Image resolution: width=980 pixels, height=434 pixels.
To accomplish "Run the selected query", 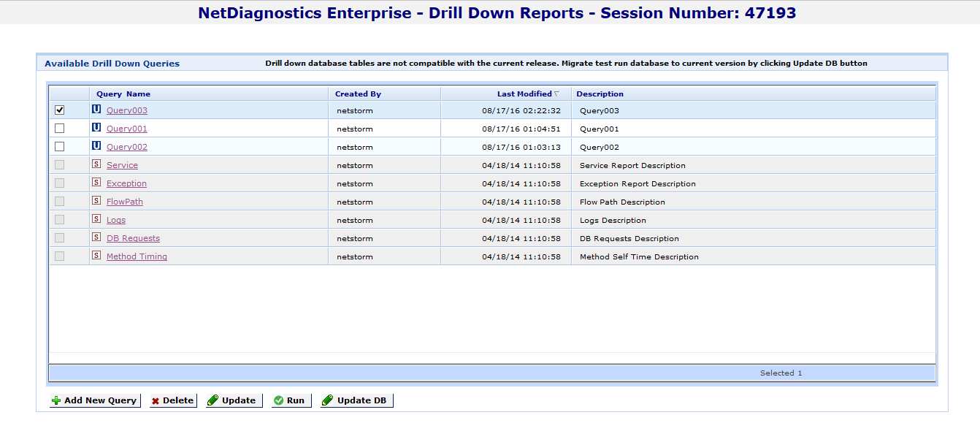I will [x=291, y=400].
